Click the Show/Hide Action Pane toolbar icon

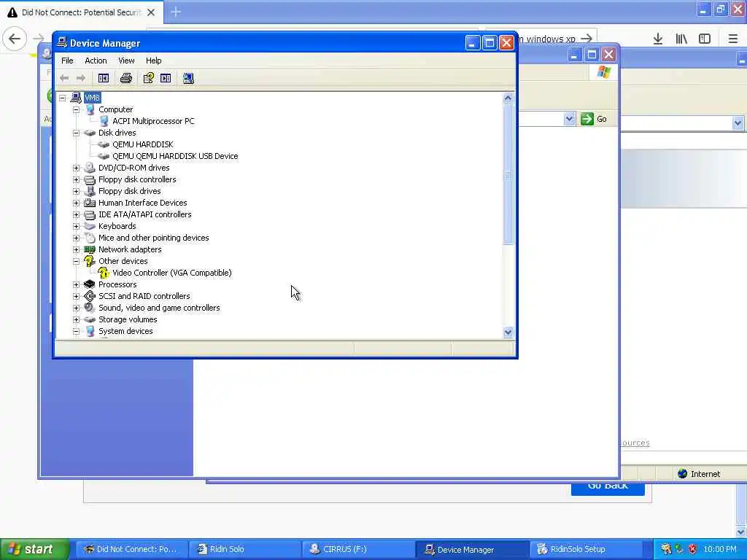pos(166,78)
